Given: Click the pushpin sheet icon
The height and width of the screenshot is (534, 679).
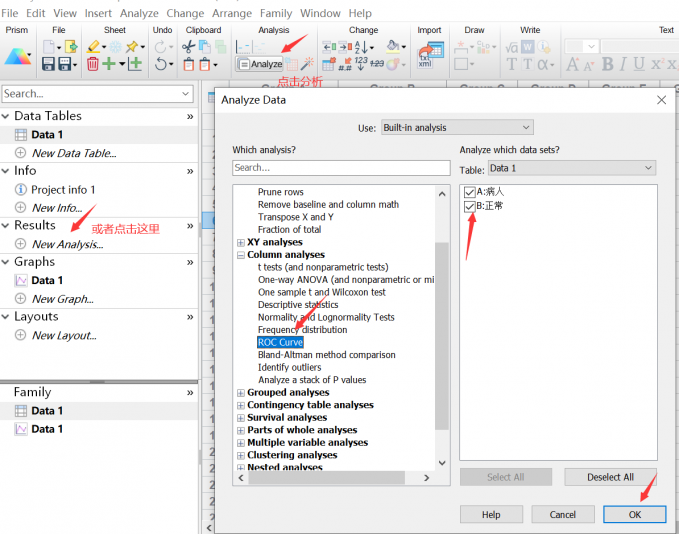Looking at the screenshot, I should [x=133, y=46].
